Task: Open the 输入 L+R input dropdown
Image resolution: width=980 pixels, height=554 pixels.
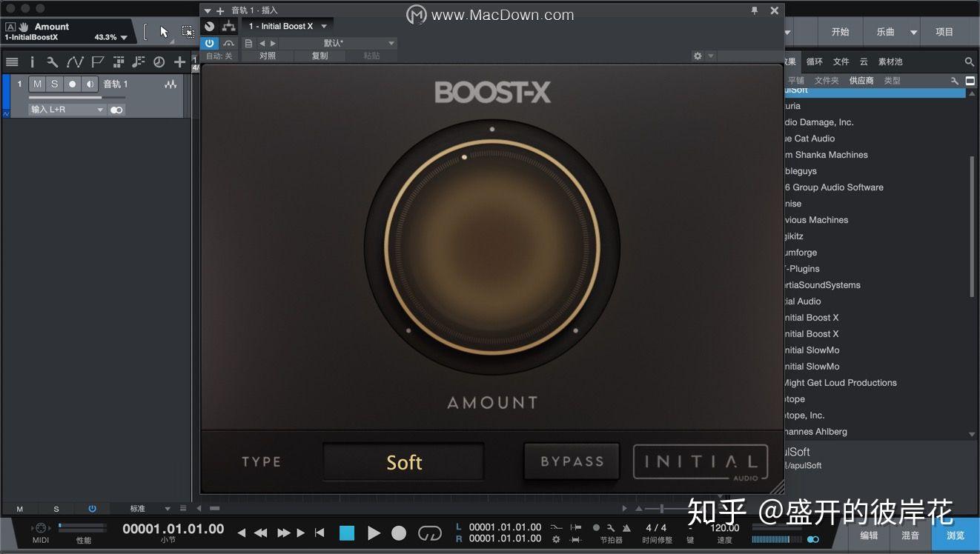Action: tap(67, 110)
